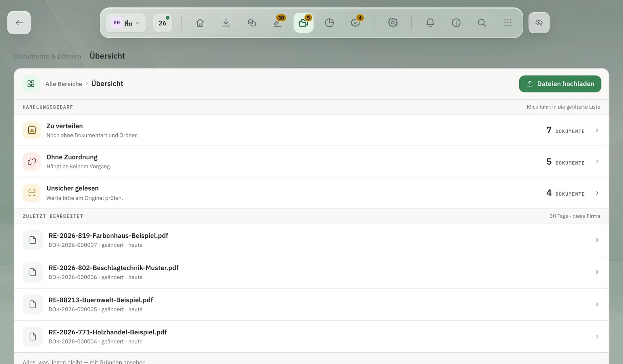
Task: Click the scan-frame Unsicher gelesen icon
Action: 32,193
